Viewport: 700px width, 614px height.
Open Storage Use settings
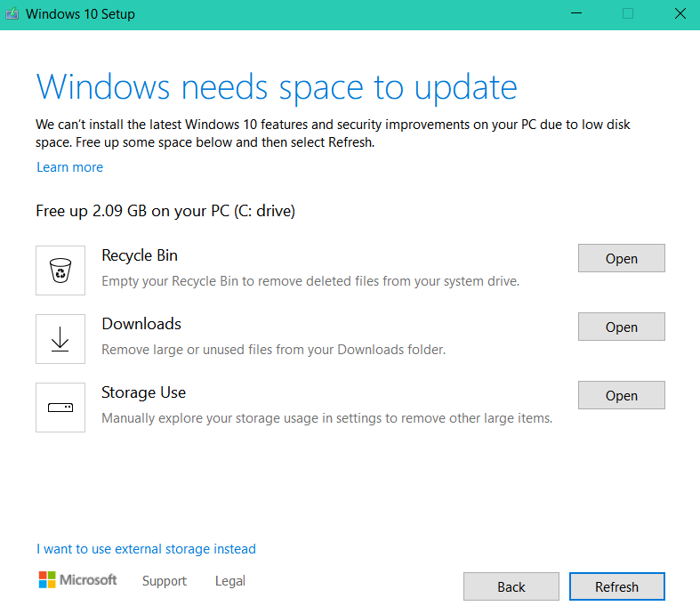622,395
